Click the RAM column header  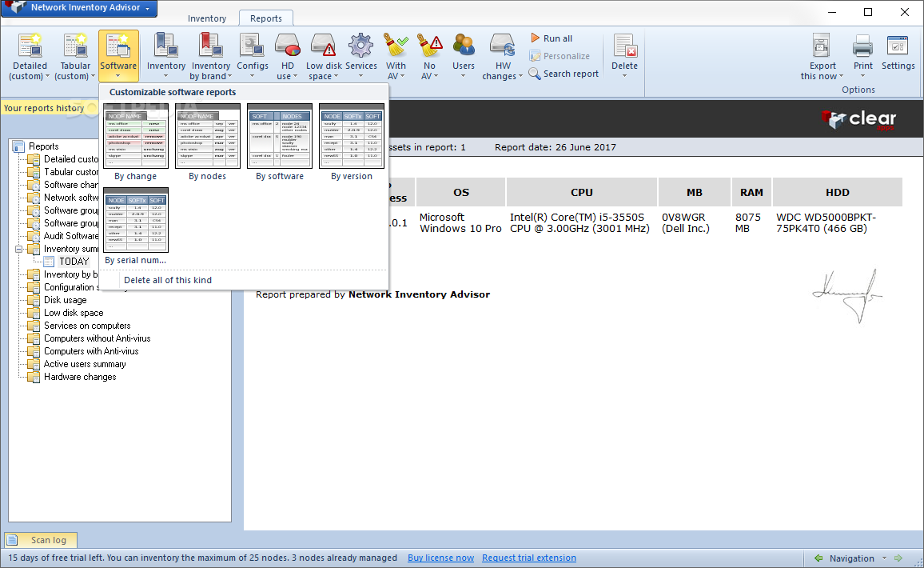(751, 192)
